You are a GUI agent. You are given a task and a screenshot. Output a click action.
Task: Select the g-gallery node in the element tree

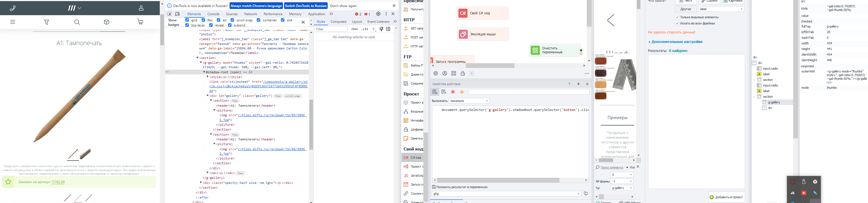774,102
